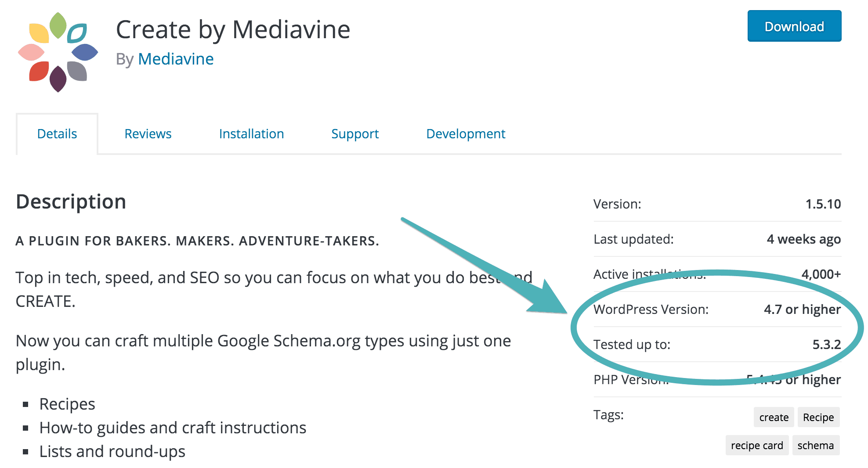The width and height of the screenshot is (868, 468).
Task: Click the '4 weeks ago' last updated value
Action: (803, 239)
